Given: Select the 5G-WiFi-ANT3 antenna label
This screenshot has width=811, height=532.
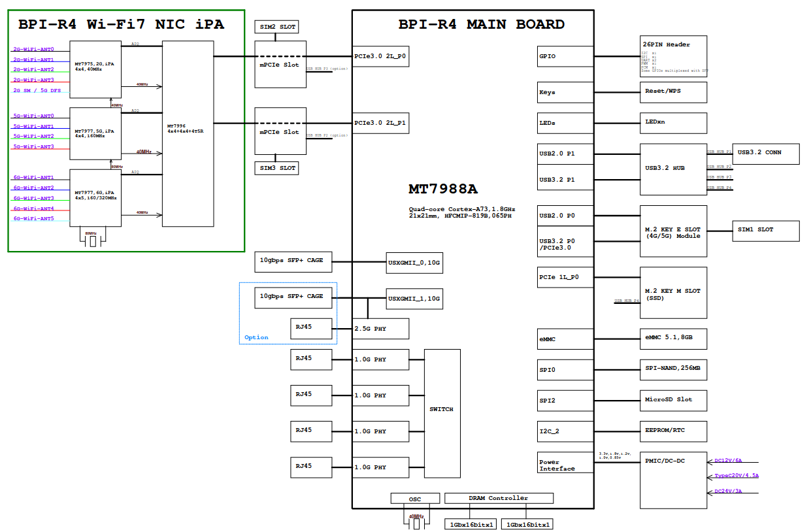Looking at the screenshot, I should (33, 146).
